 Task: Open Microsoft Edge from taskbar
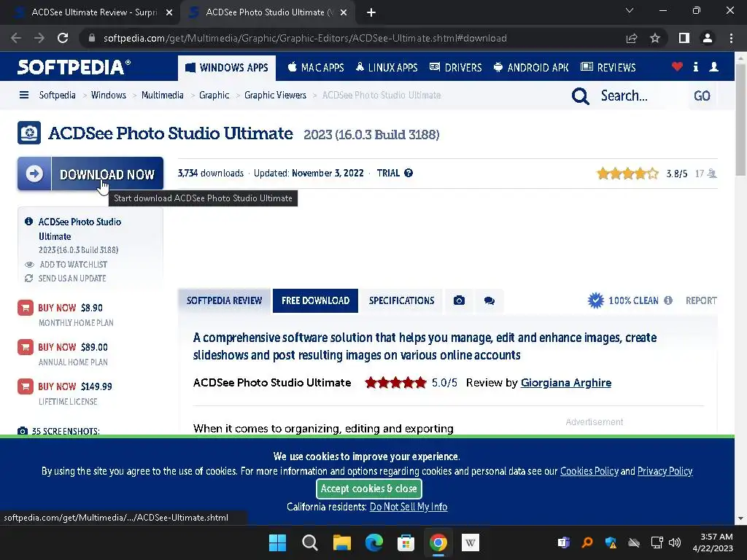[x=374, y=542]
